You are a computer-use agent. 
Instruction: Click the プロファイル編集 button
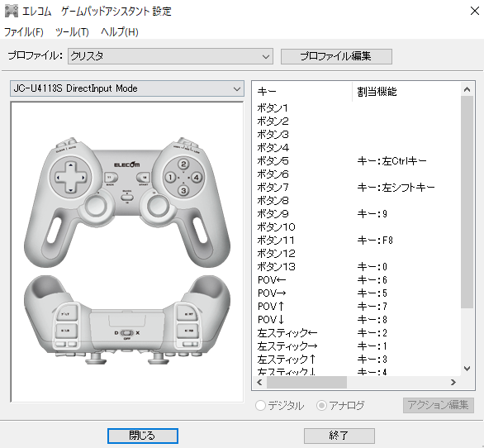(336, 56)
